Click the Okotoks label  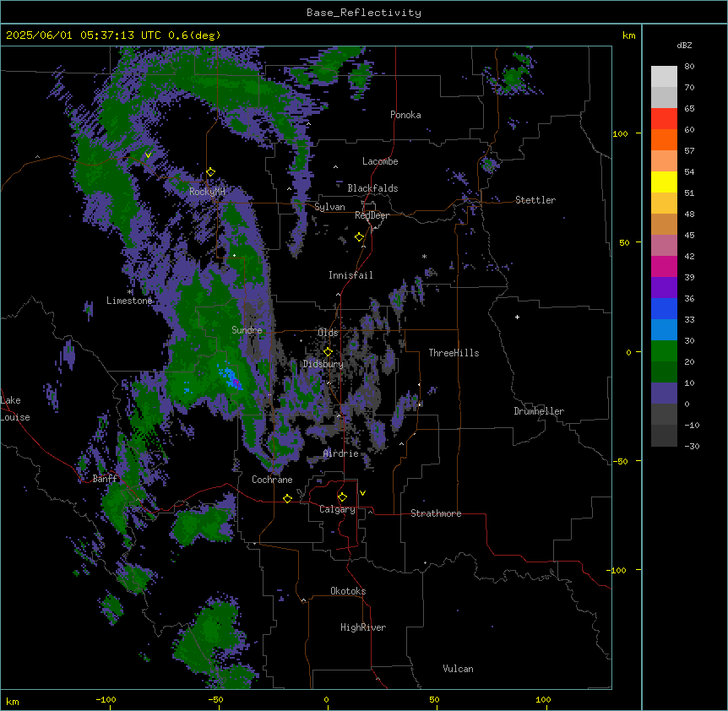click(348, 591)
